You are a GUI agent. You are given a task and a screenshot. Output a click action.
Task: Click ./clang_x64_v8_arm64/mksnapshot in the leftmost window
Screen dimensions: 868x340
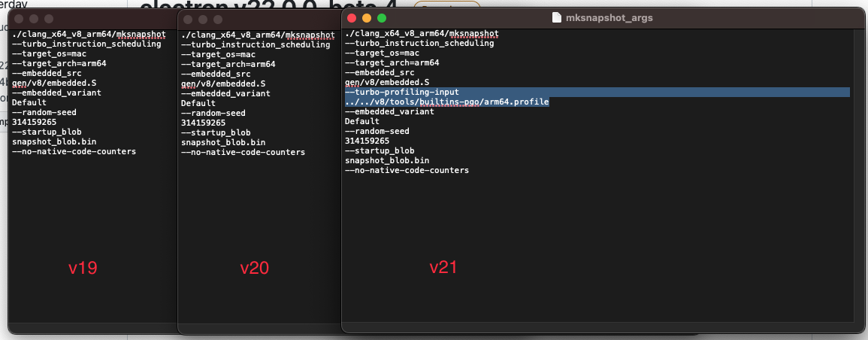point(89,35)
